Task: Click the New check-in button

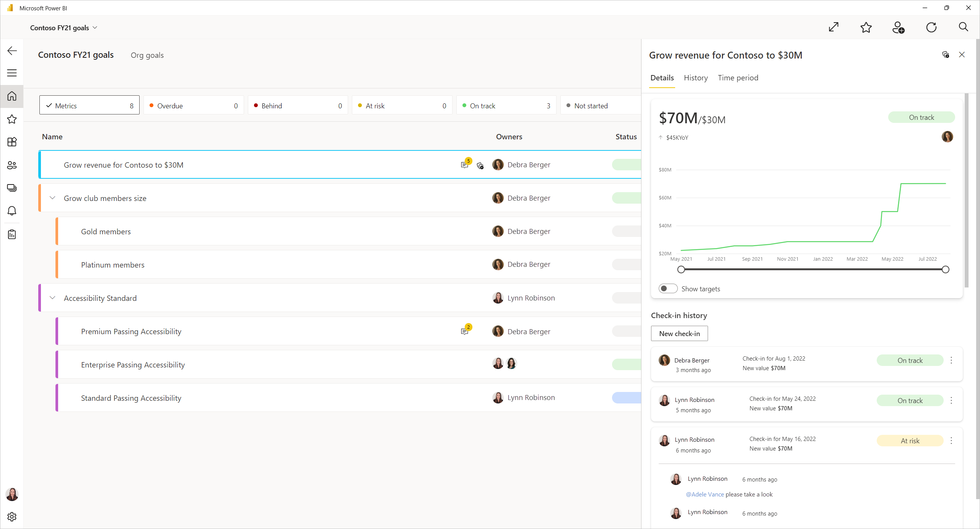Action: tap(679, 333)
